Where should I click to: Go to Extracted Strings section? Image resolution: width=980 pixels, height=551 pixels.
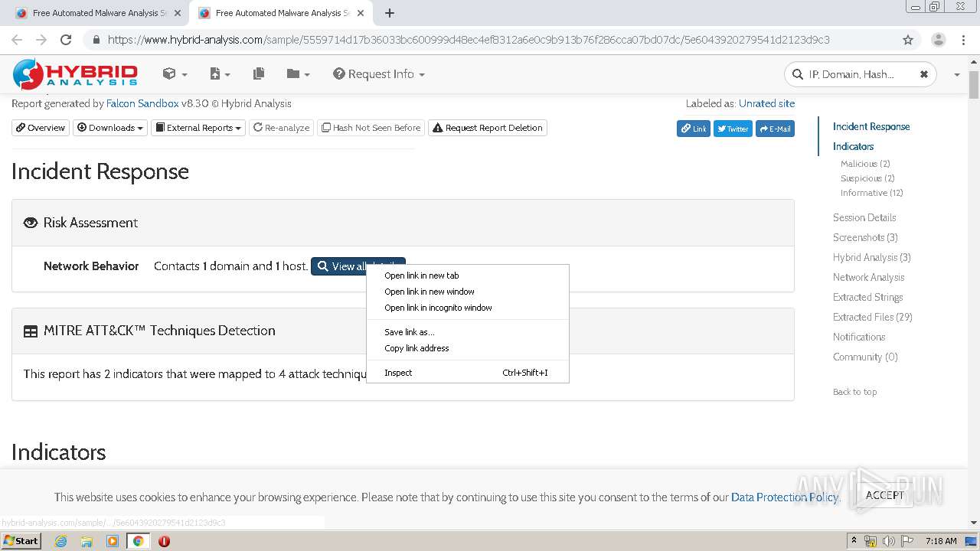point(867,297)
